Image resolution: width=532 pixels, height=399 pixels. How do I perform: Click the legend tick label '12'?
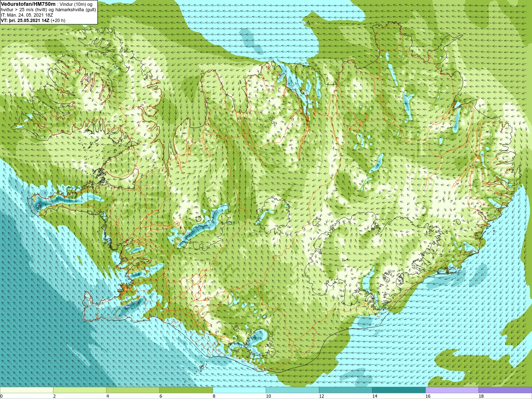(x=322, y=396)
